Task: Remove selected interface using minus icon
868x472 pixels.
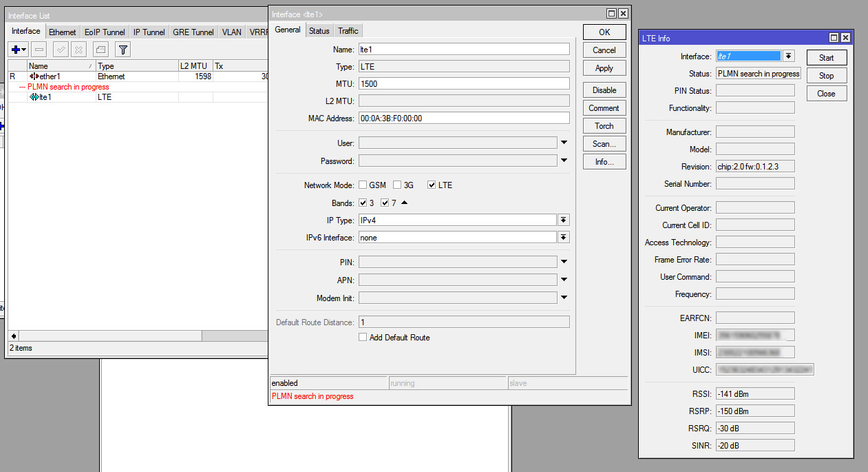Action: pos(38,49)
